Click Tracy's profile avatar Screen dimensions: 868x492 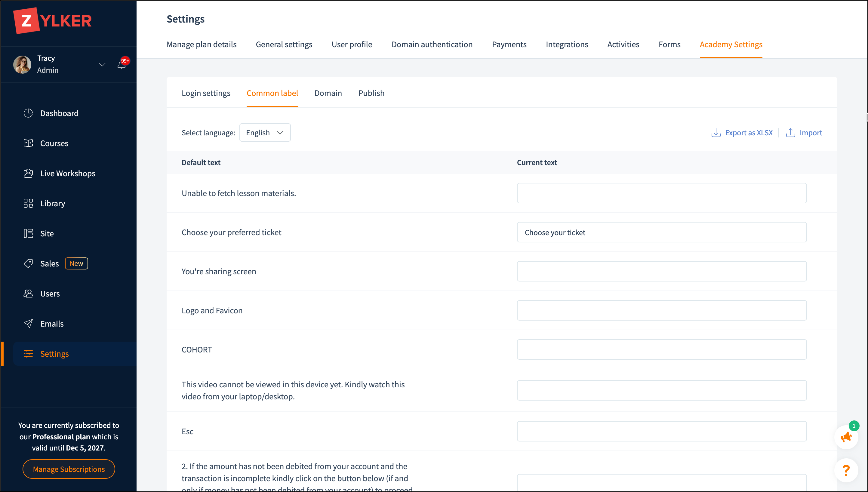[x=22, y=64]
